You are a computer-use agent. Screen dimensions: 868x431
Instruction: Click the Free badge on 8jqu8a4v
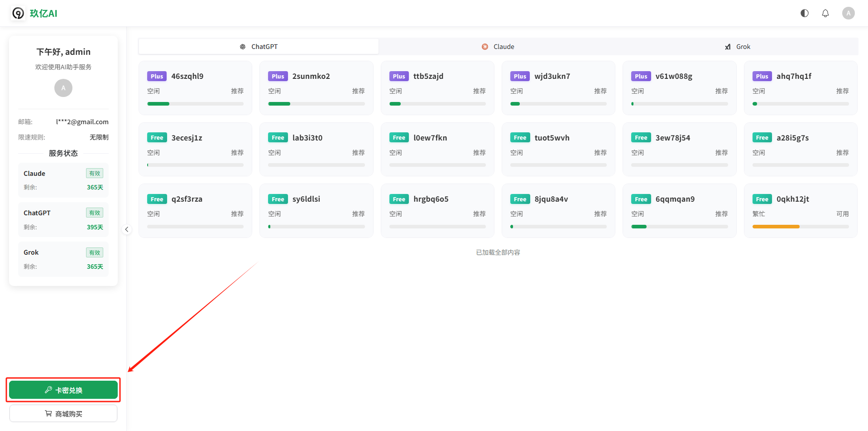click(520, 199)
